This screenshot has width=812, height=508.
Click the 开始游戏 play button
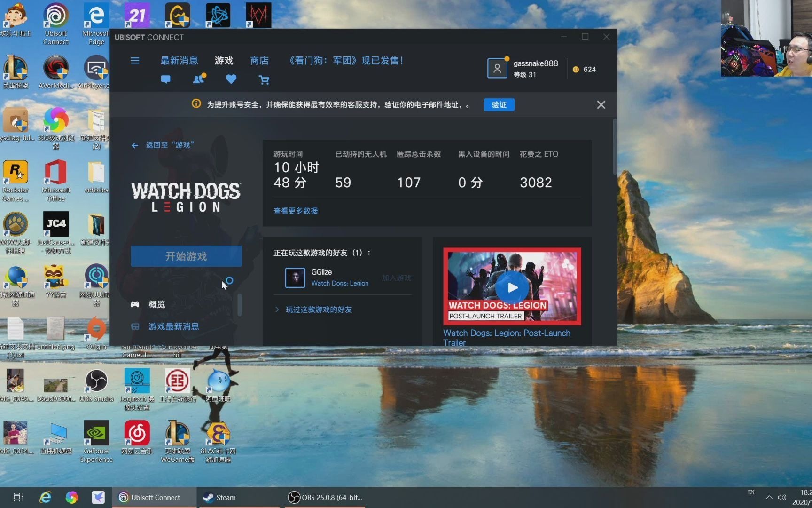tap(186, 256)
